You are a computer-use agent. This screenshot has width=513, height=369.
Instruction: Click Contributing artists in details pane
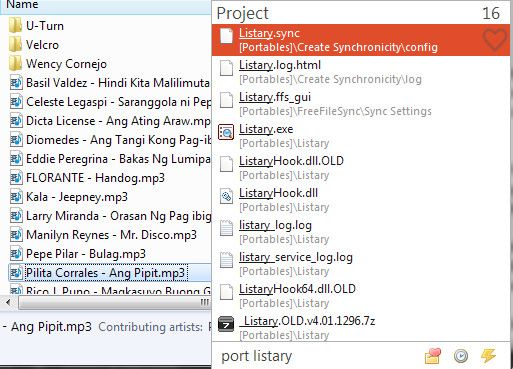[x=150, y=327]
